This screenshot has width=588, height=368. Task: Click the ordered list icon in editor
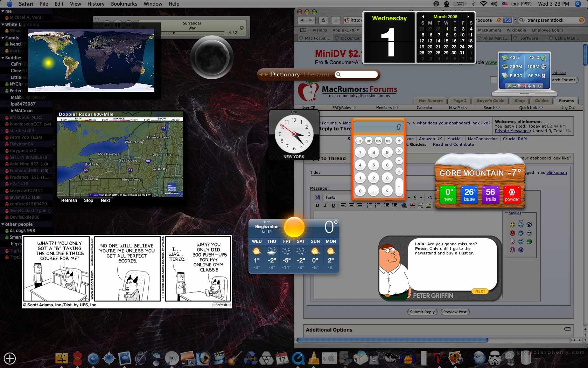click(x=369, y=205)
